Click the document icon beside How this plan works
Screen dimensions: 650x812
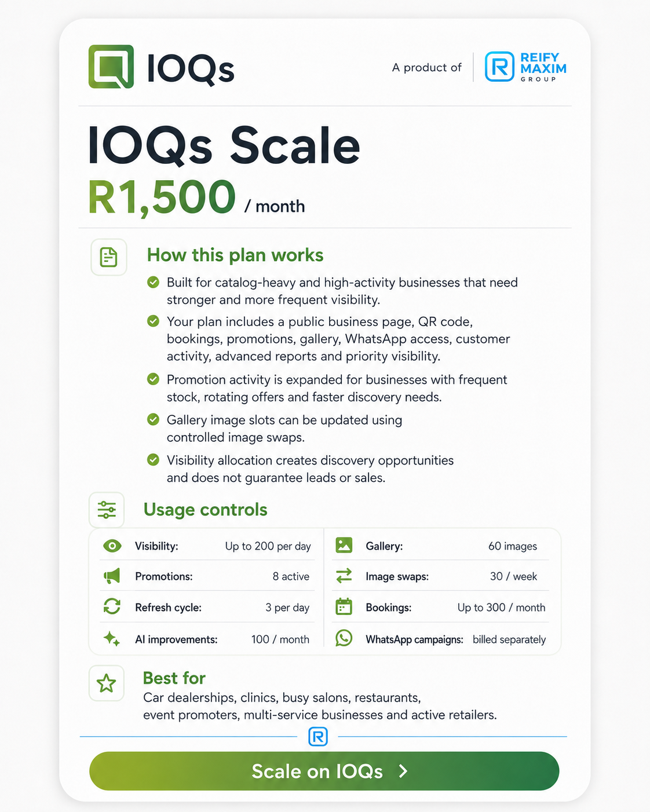pos(108,257)
